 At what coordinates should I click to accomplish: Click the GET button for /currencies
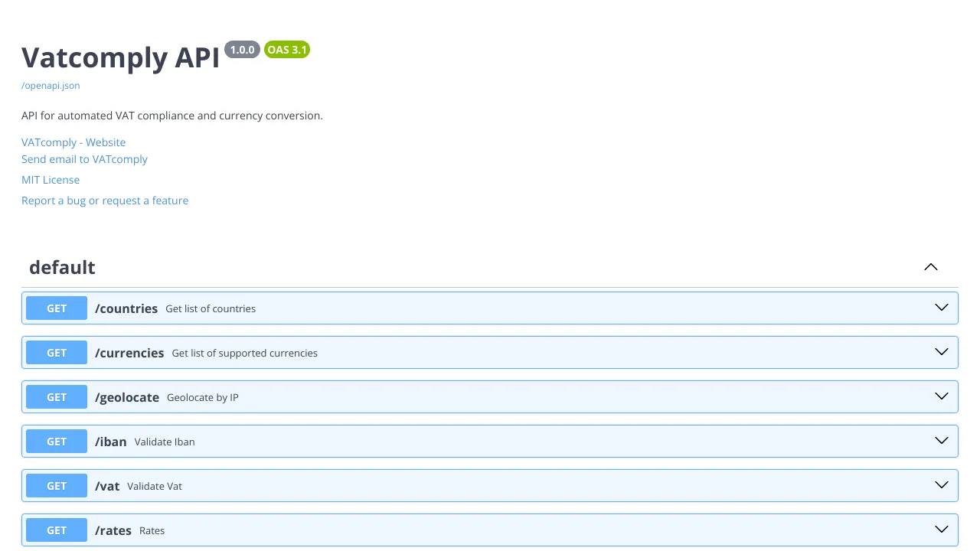(x=57, y=353)
